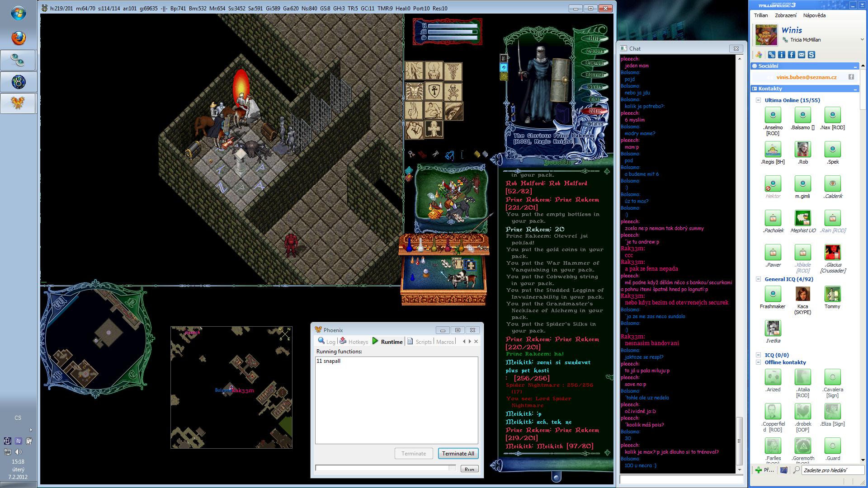This screenshot has width=868, height=488.
Task: Open the Trillian menu
Action: tap(761, 15)
